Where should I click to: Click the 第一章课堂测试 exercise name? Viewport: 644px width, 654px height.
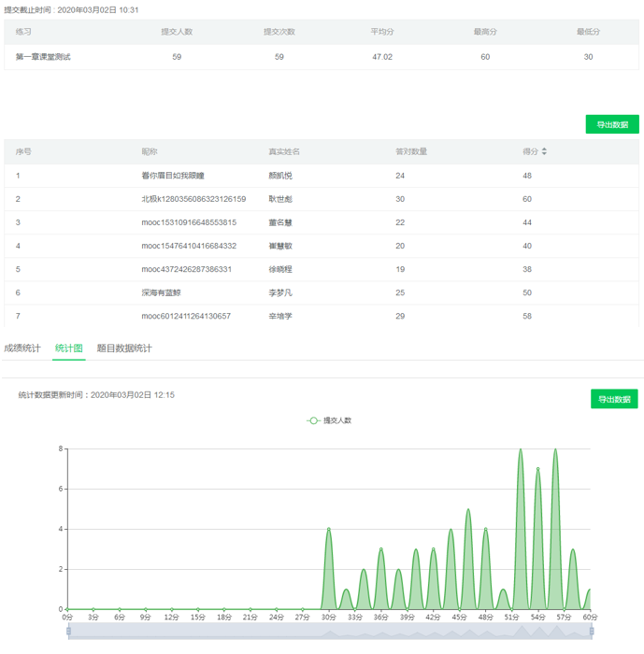pyautogui.click(x=43, y=57)
